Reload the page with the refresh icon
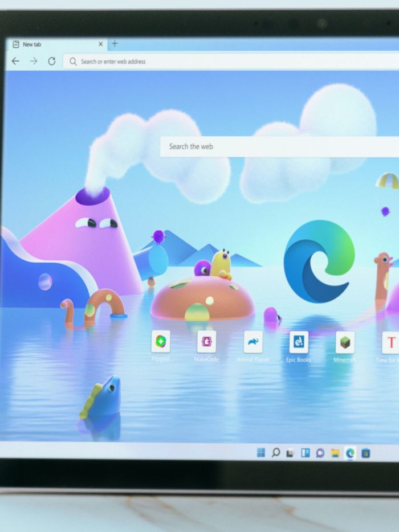This screenshot has height=532, width=399. (52, 61)
